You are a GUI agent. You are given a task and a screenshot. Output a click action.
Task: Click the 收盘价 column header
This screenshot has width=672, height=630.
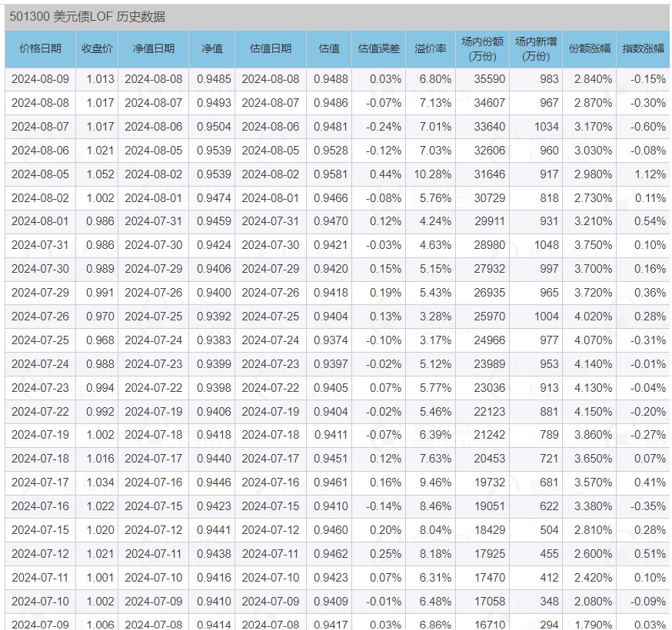tap(97, 48)
